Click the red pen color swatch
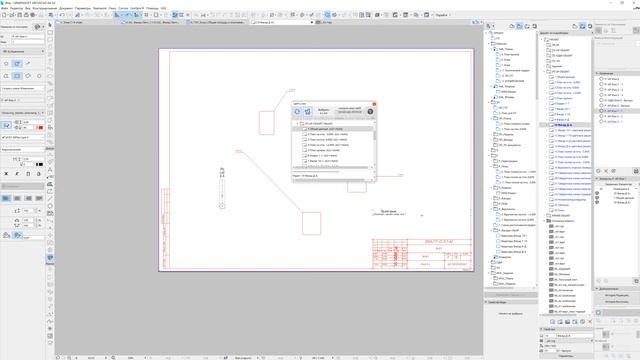Viewport: 640px width, 360px height. [x=40, y=127]
